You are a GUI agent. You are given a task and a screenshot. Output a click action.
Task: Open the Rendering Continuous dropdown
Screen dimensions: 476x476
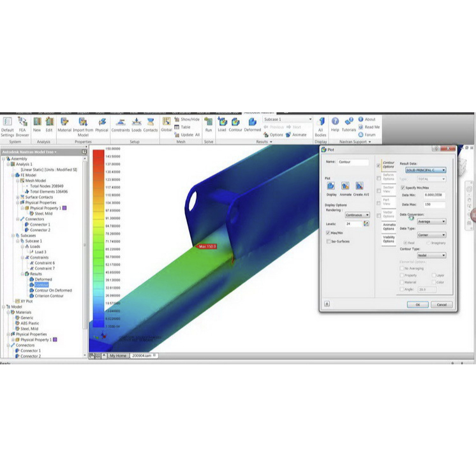(357, 215)
